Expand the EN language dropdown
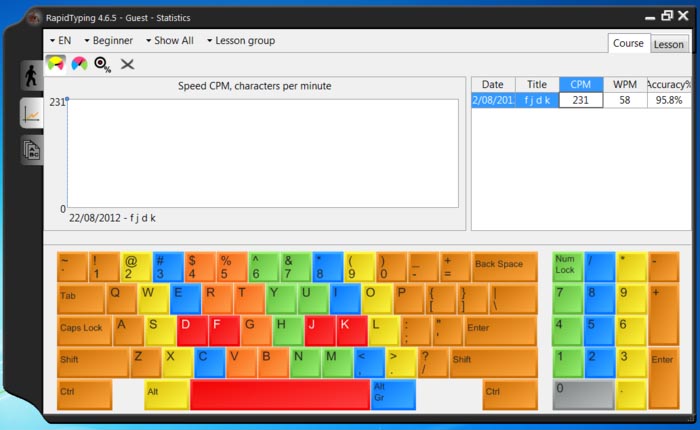This screenshot has height=430, width=700. click(60, 41)
